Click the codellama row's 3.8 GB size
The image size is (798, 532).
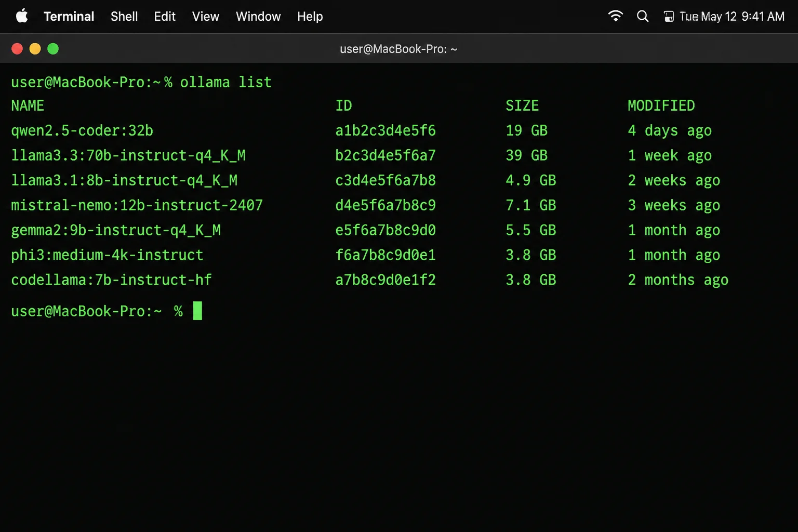tap(531, 280)
